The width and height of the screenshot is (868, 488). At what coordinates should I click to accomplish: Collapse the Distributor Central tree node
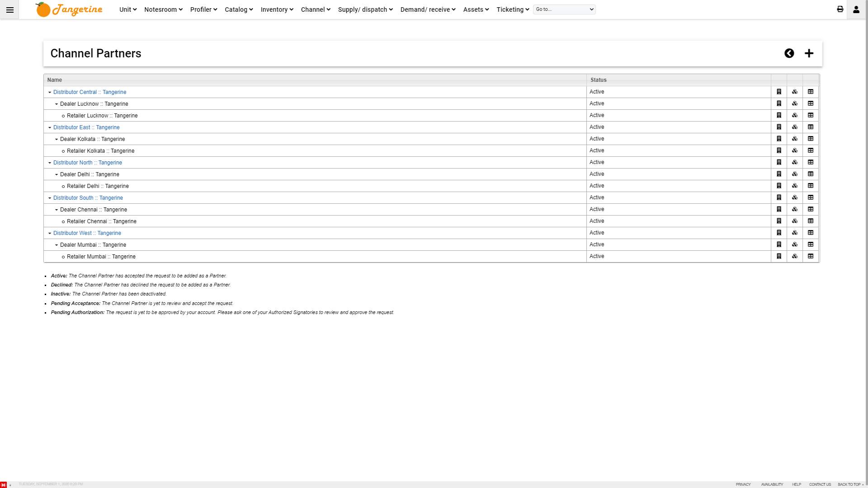pos(50,92)
